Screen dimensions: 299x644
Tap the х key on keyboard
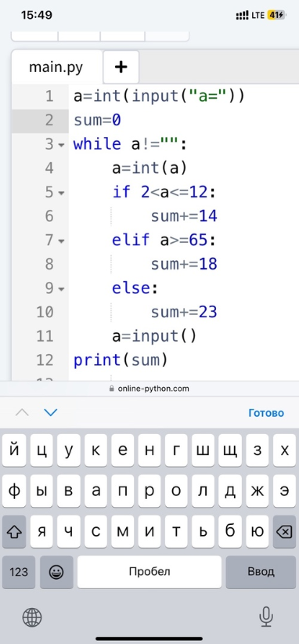pos(284,451)
